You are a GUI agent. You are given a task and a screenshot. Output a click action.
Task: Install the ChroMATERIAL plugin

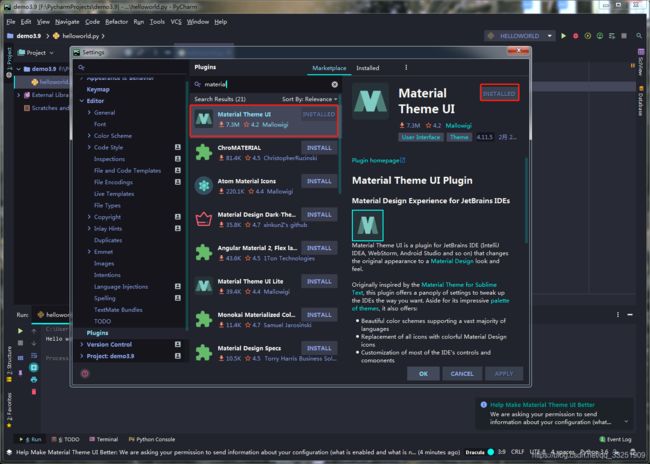coord(319,148)
